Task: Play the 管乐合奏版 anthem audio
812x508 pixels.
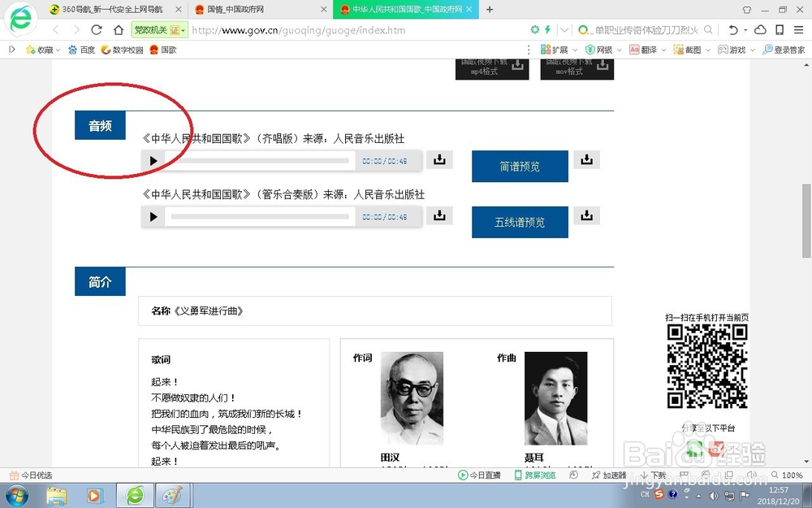Action: [x=153, y=216]
